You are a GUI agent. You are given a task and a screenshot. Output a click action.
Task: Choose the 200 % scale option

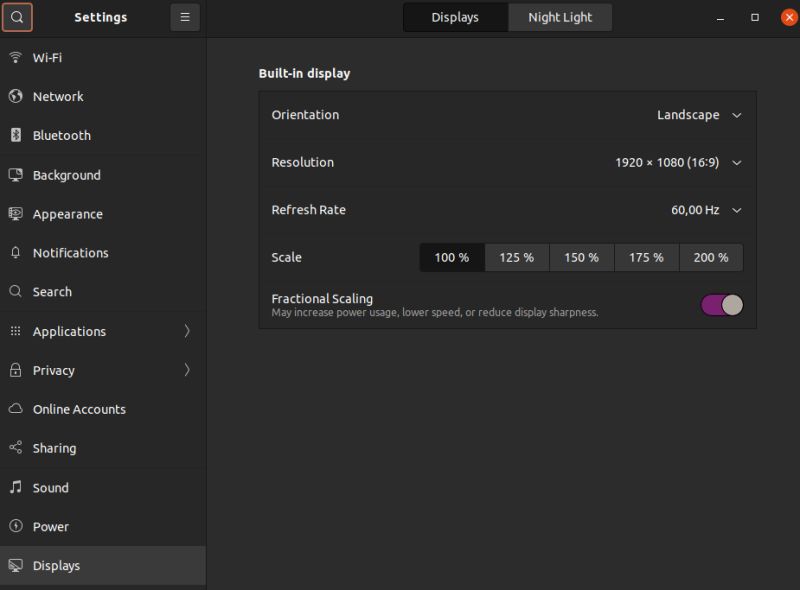click(710, 257)
